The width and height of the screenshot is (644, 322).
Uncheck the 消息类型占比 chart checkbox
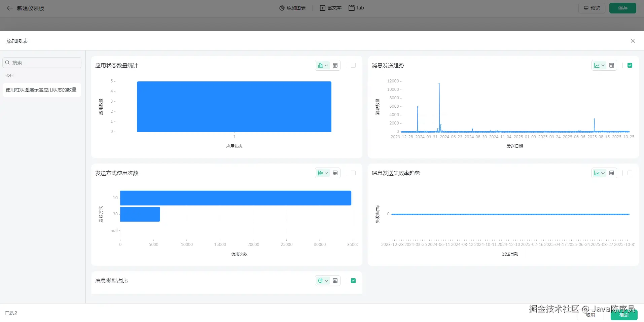[353, 281]
